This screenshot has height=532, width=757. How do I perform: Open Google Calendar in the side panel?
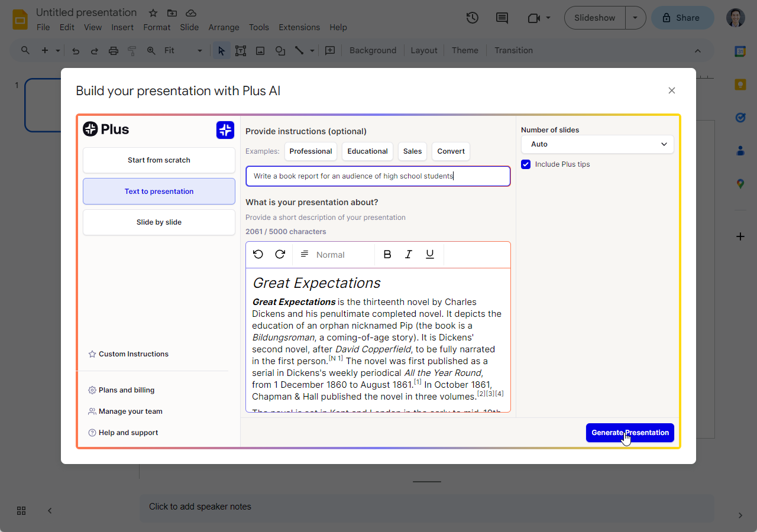(740, 51)
